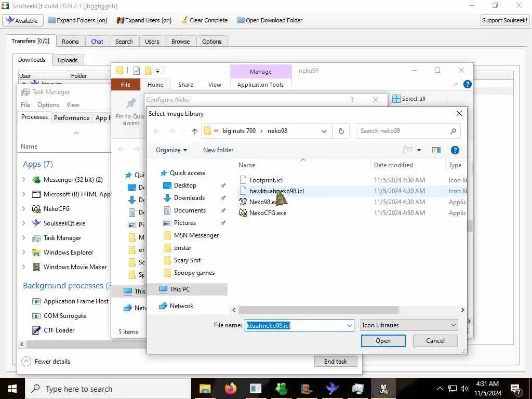Cancel the Select Image Library dialog
The image size is (532, 399).
(435, 341)
